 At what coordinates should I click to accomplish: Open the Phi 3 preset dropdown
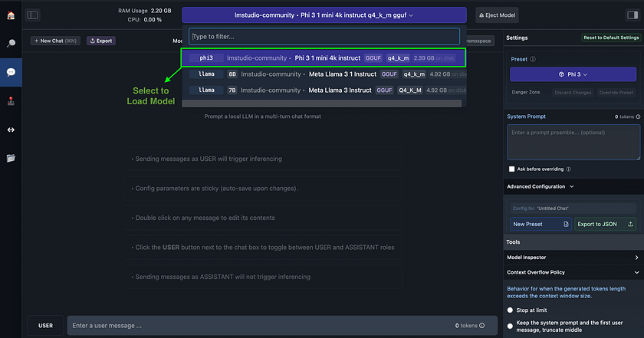coord(573,74)
